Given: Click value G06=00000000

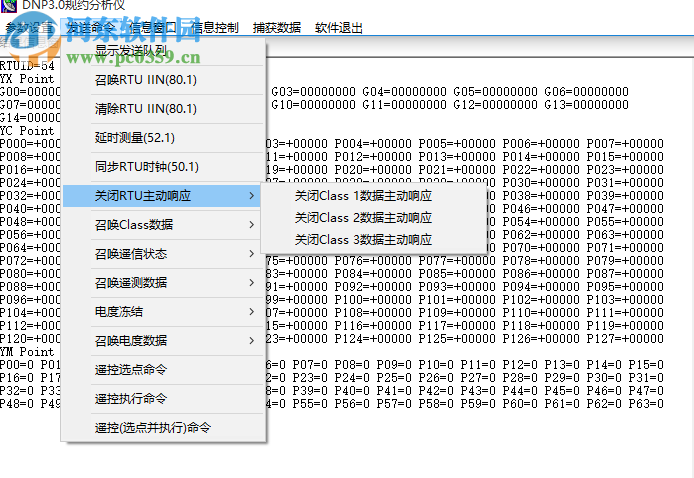Looking at the screenshot, I should coord(586,92).
